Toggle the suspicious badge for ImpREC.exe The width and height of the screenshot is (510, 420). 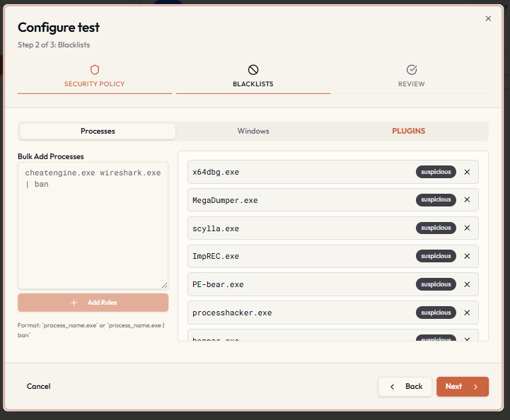[436, 256]
